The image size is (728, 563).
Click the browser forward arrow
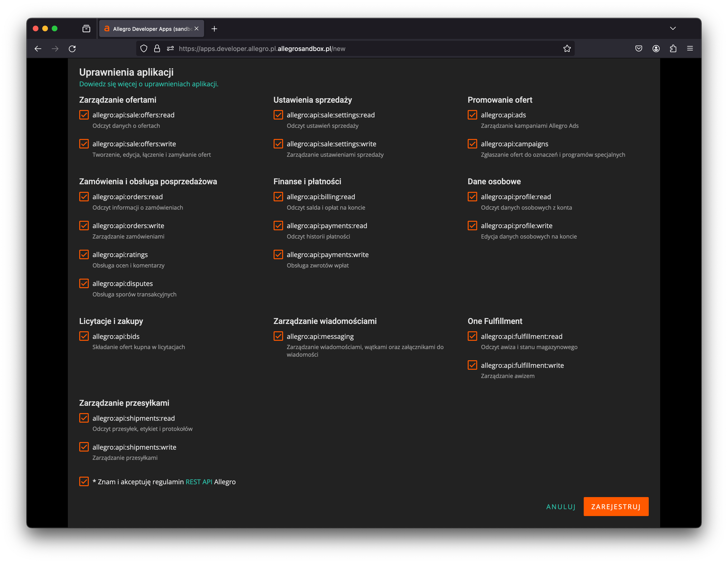tap(55, 49)
